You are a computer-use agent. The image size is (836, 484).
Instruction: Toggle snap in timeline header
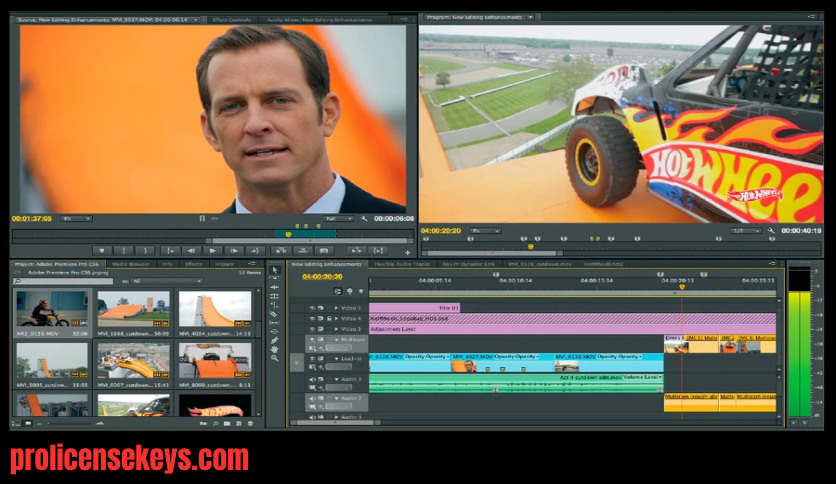(x=337, y=291)
